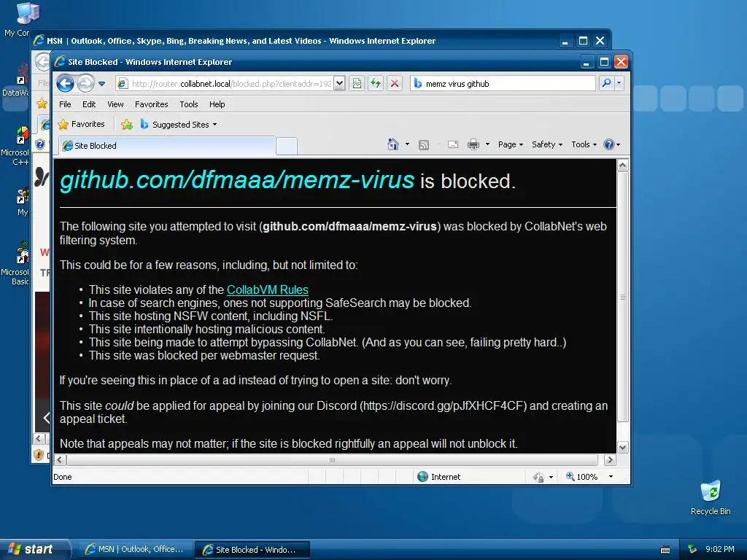Click the Recycle Bin desktop icon

711,497
